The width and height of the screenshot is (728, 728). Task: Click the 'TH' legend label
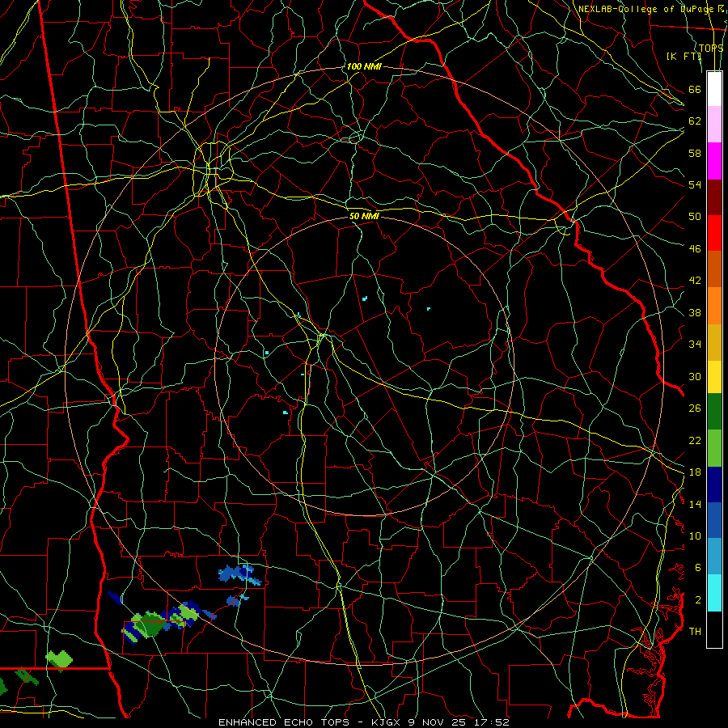695,631
